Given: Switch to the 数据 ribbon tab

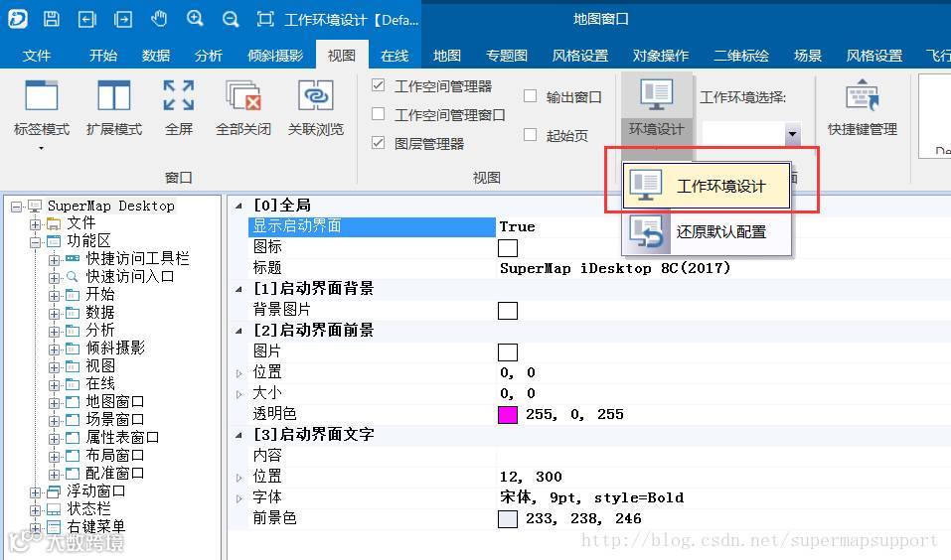Looking at the screenshot, I should pyautogui.click(x=156, y=56).
